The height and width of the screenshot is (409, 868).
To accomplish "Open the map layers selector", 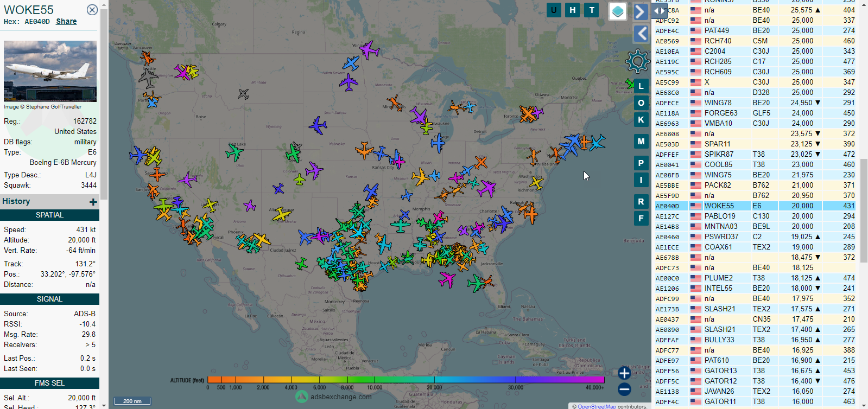I will pyautogui.click(x=618, y=11).
